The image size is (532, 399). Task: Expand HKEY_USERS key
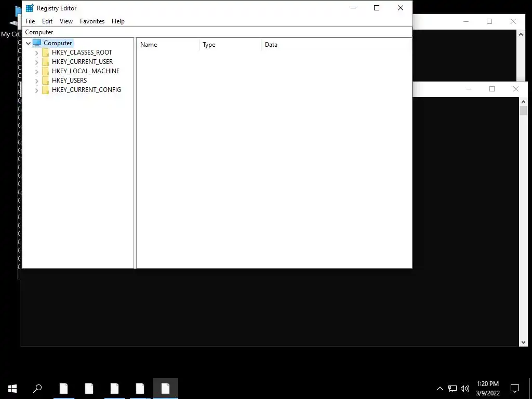[37, 81]
